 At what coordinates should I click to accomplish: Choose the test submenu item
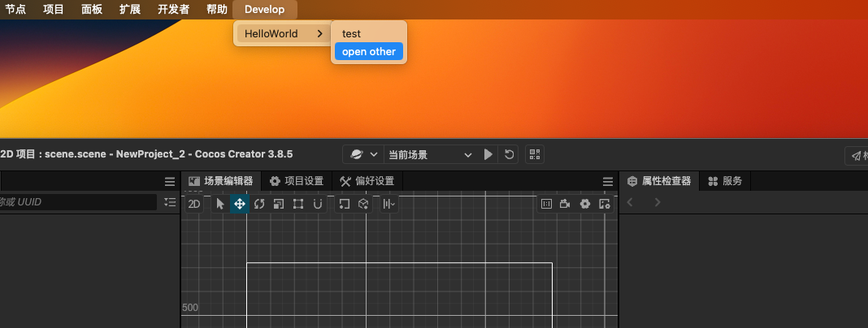pos(369,34)
